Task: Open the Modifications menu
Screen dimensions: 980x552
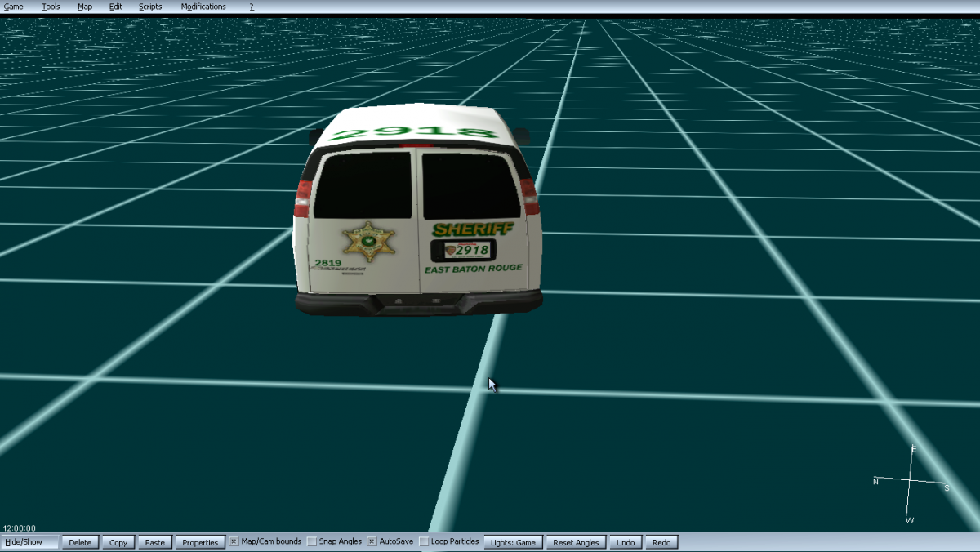Action: pyautogui.click(x=203, y=7)
